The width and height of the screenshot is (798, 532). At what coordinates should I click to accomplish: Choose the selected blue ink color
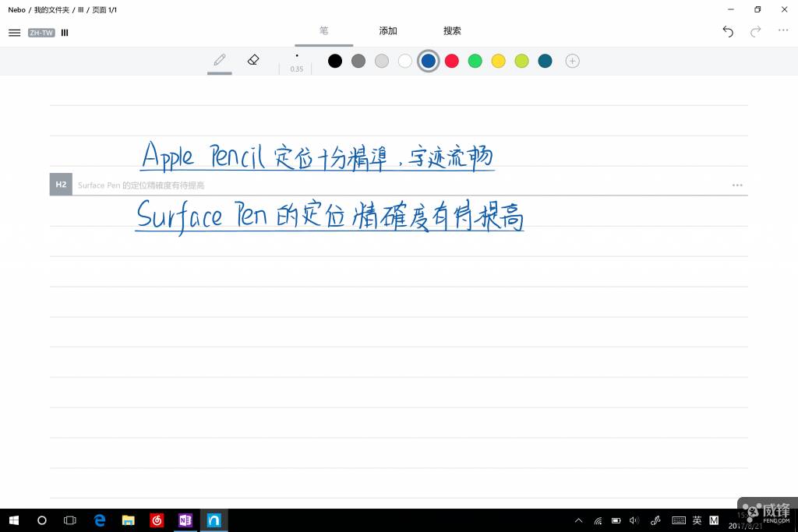pos(429,61)
